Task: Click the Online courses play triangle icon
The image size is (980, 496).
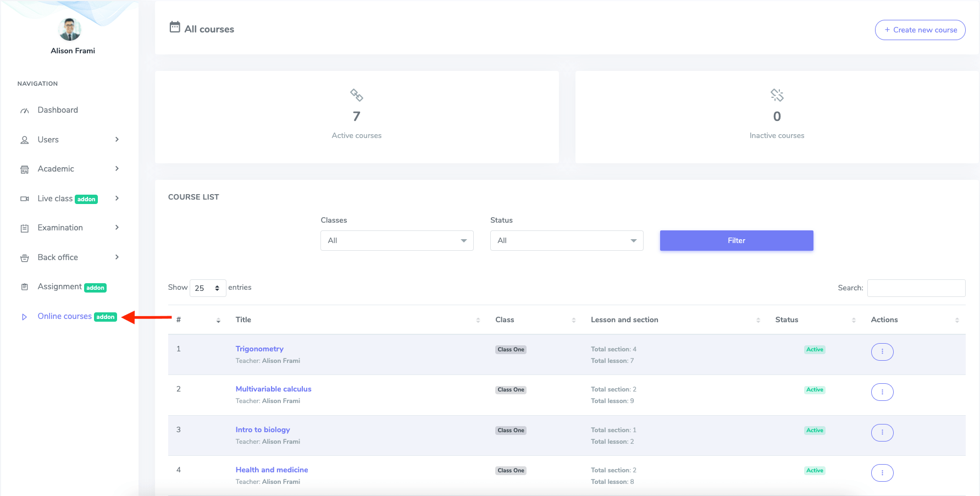Action: pos(24,316)
